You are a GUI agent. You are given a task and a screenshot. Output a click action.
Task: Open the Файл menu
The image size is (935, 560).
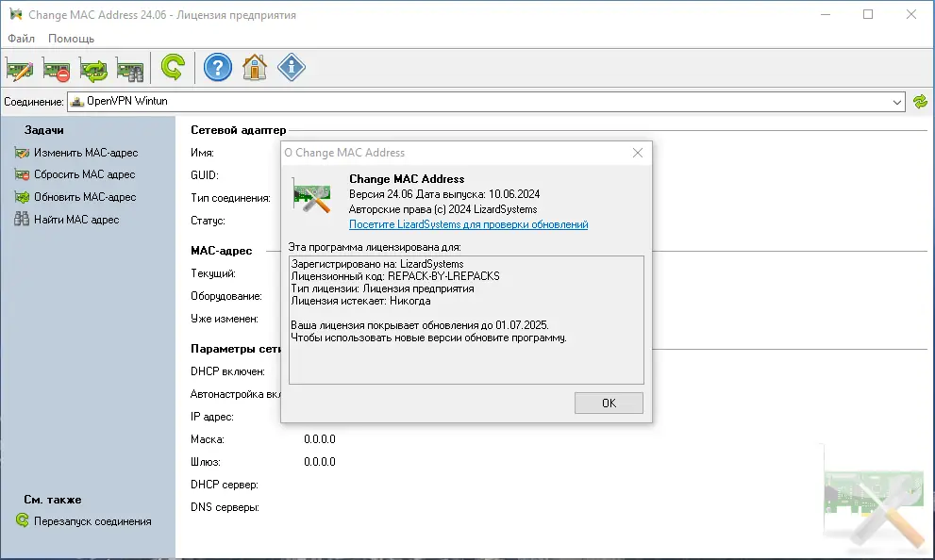21,39
